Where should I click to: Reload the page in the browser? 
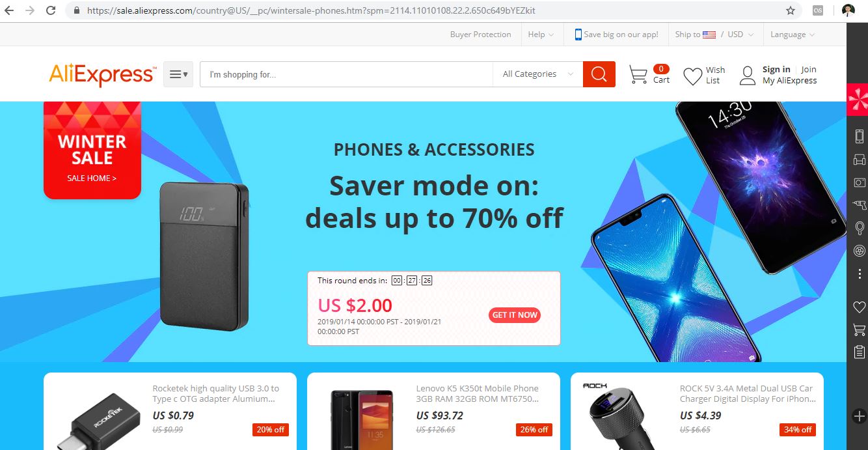(x=51, y=10)
